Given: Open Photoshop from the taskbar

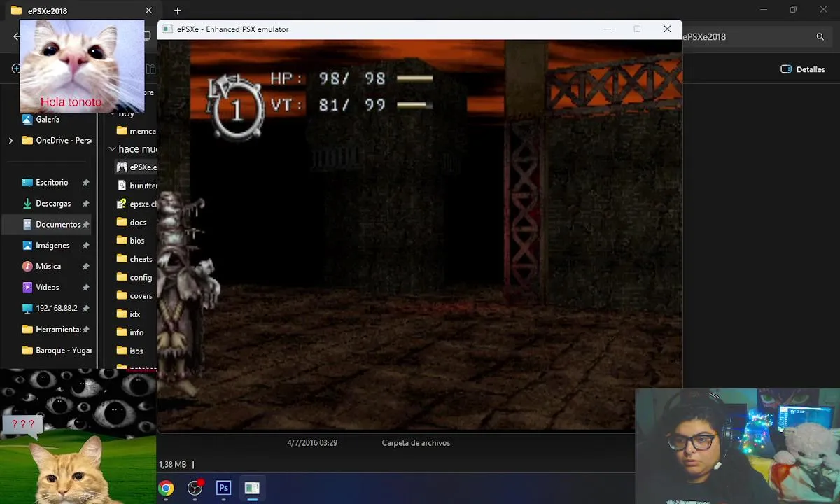Looking at the screenshot, I should (224, 488).
